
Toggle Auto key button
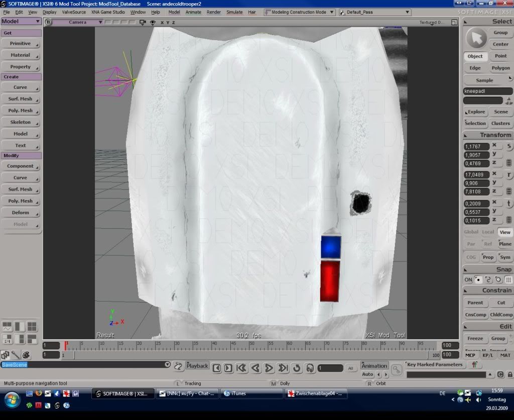click(x=367, y=374)
